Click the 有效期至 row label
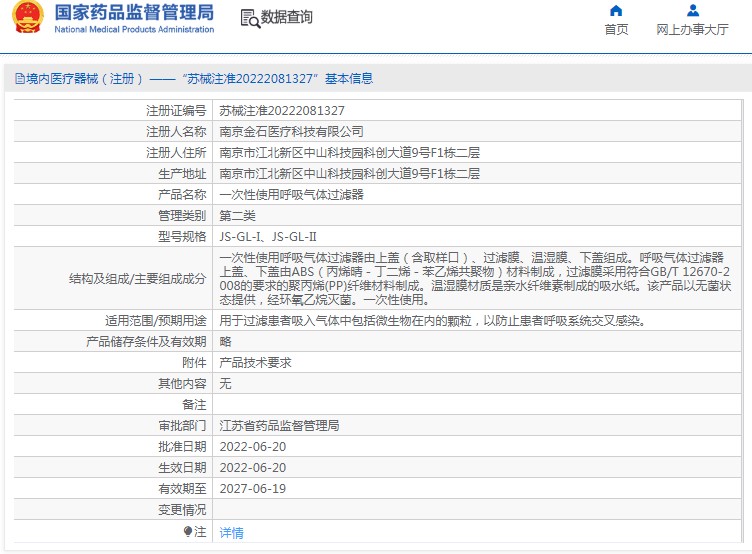This screenshot has width=752, height=554. [182, 489]
